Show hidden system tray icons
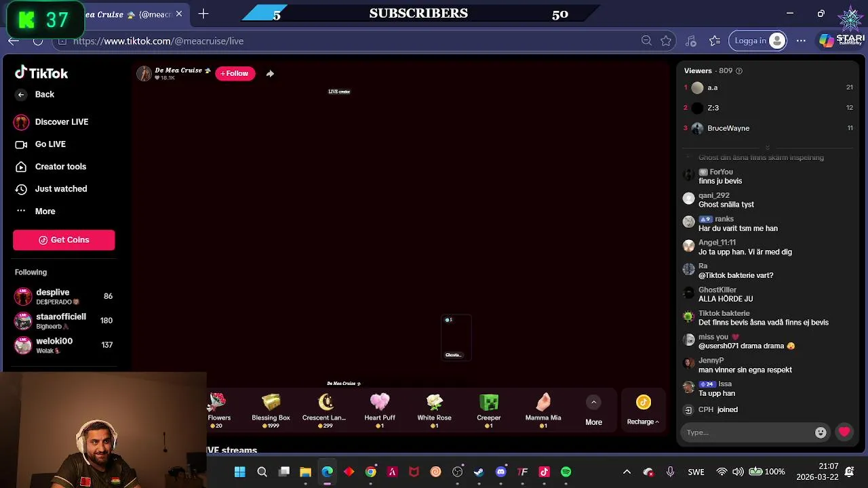868x488 pixels. 627,472
